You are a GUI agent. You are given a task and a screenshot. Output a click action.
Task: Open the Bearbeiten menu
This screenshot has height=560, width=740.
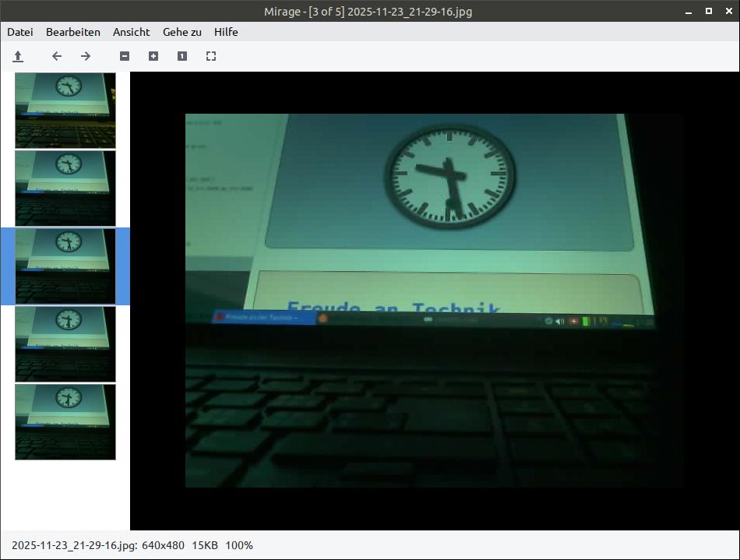73,32
